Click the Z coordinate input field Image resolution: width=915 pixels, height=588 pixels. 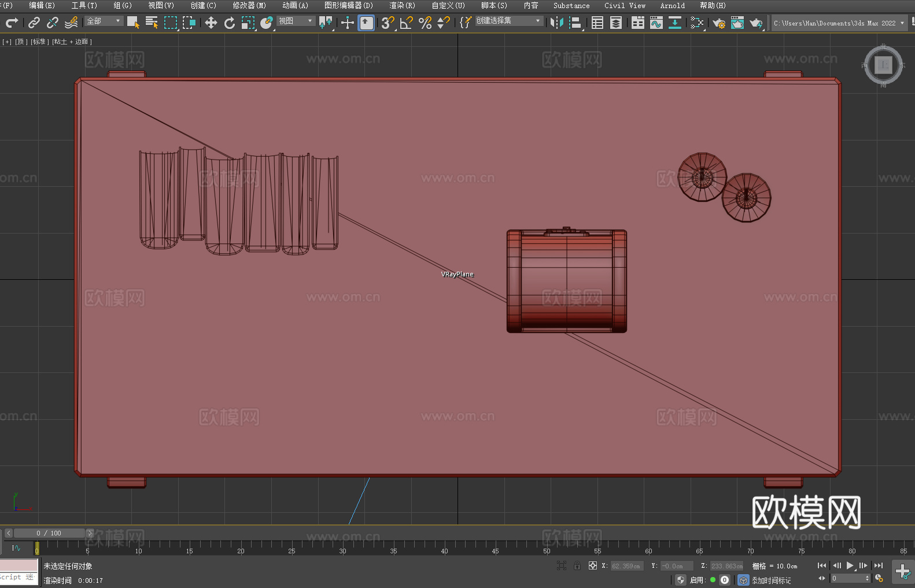726,566
